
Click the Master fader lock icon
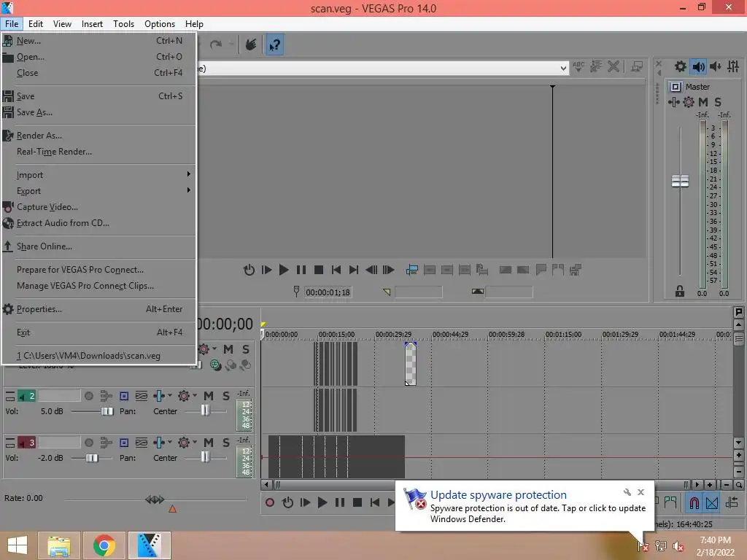tap(680, 292)
